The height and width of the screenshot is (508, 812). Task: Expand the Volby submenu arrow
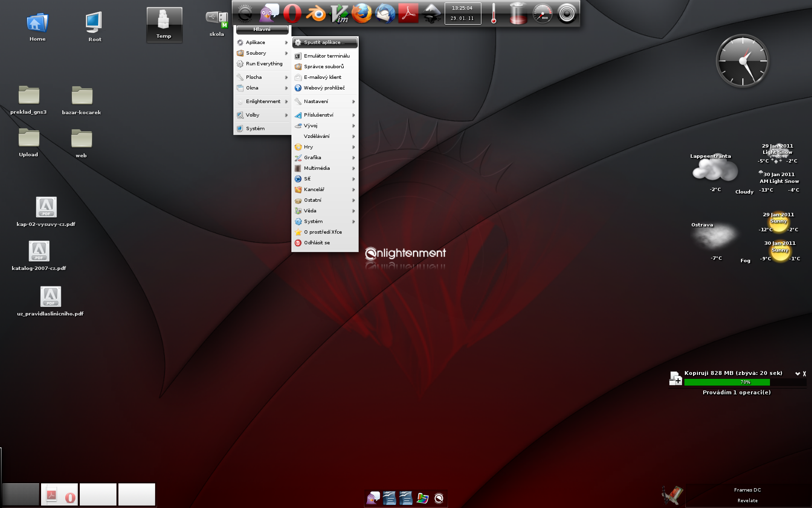point(286,115)
